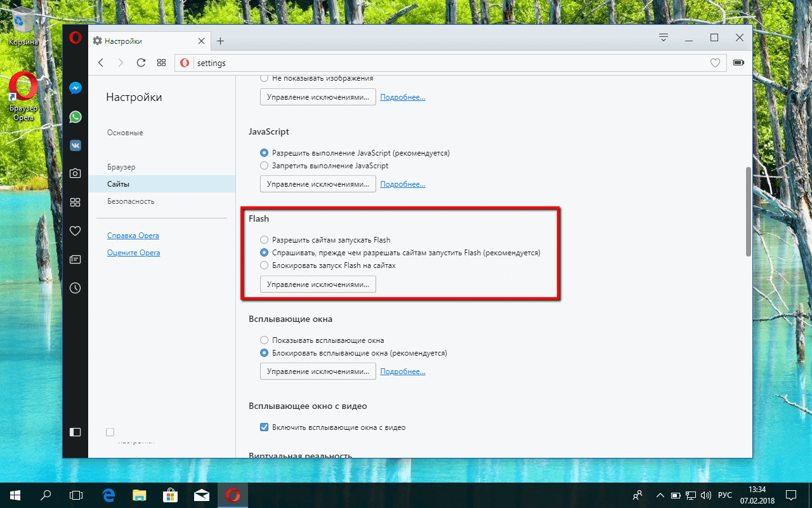Image resolution: width=812 pixels, height=508 pixels.
Task: Click 'Подробнее' link in Всплывающие окна section
Action: pyautogui.click(x=403, y=371)
